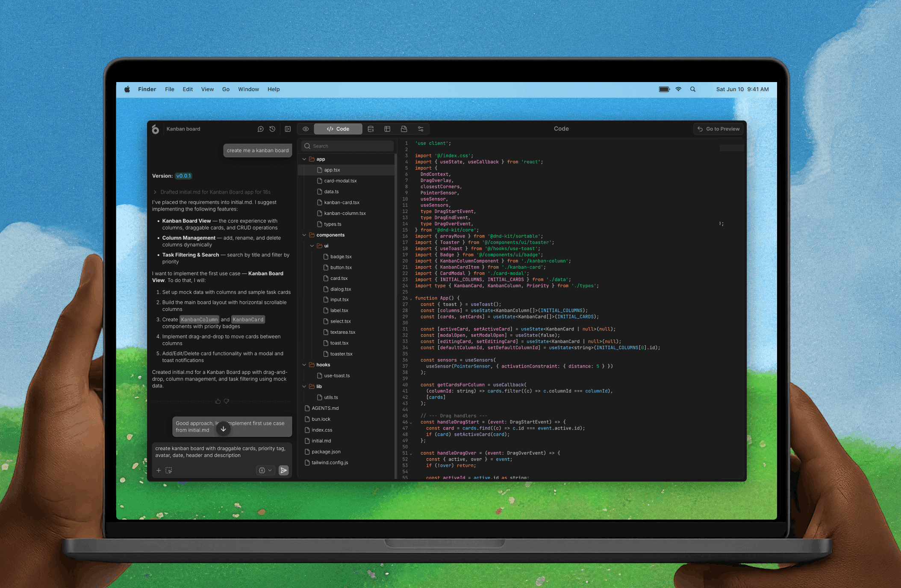The width and height of the screenshot is (901, 588).
Task: Expand the 'Drafted initial.md' reasoning line
Action: tap(155, 192)
